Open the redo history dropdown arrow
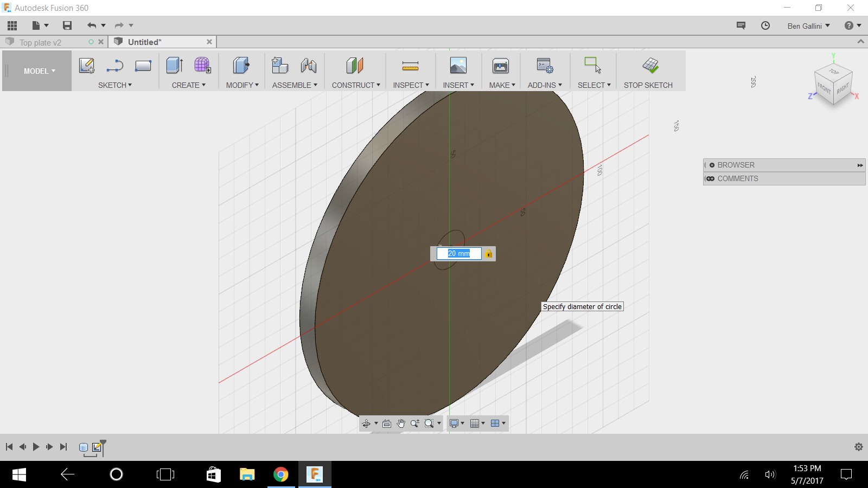Image resolution: width=868 pixels, height=488 pixels. 131,25
